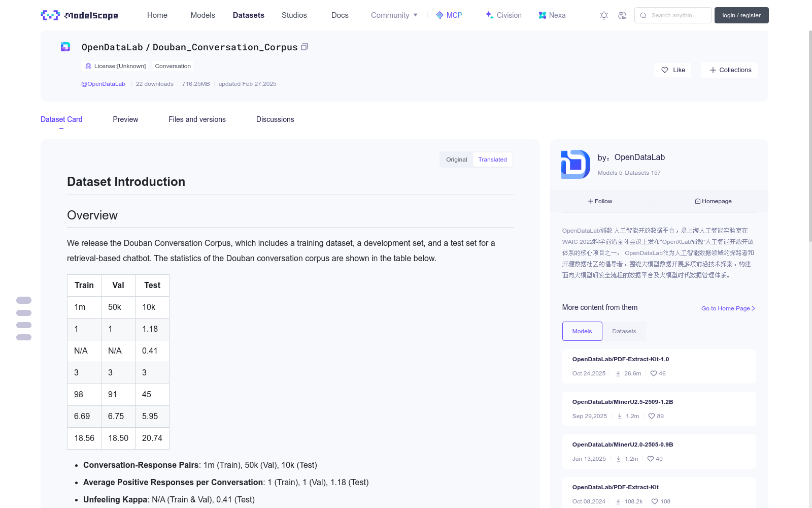
Task: Click download icon on MinerU2.0-2505-0.9B card
Action: coord(619,459)
